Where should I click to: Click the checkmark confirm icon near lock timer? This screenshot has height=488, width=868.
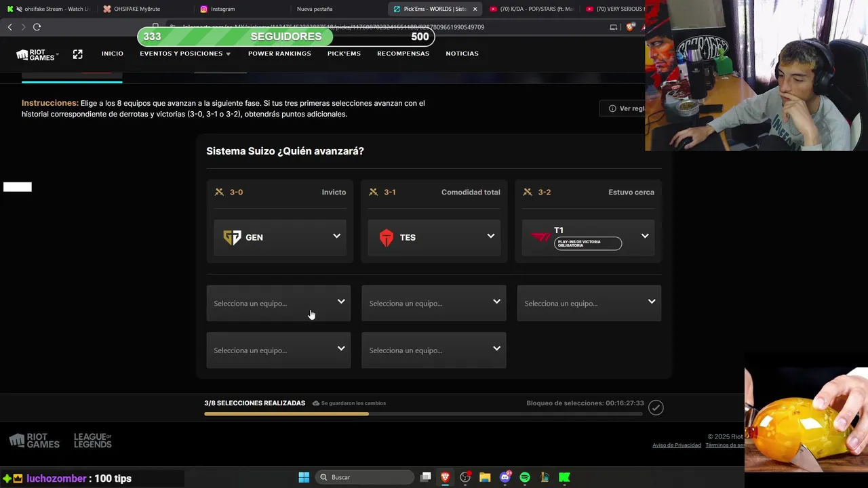[x=656, y=407]
